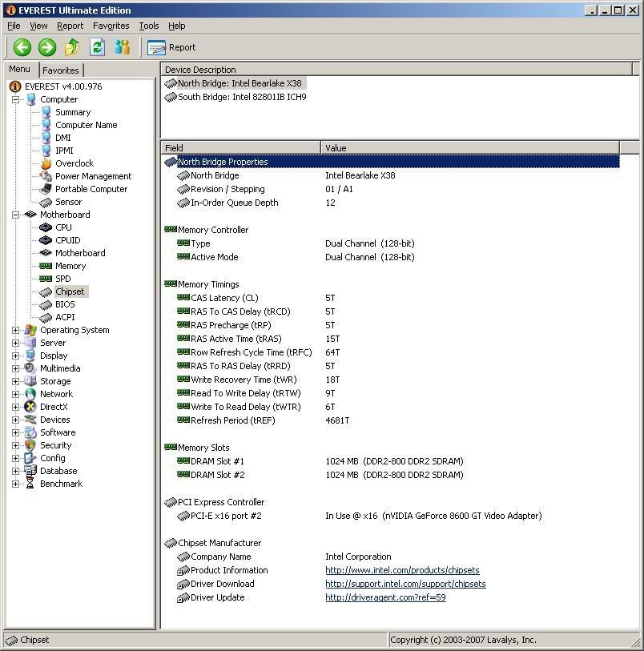Open the support.intel.com/support/chipsets link
This screenshot has height=651, width=644.
[x=405, y=584]
